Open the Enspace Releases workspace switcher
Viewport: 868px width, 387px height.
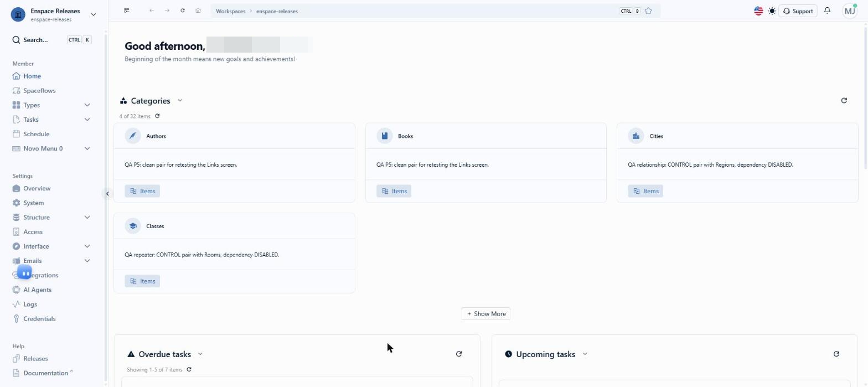pos(53,14)
